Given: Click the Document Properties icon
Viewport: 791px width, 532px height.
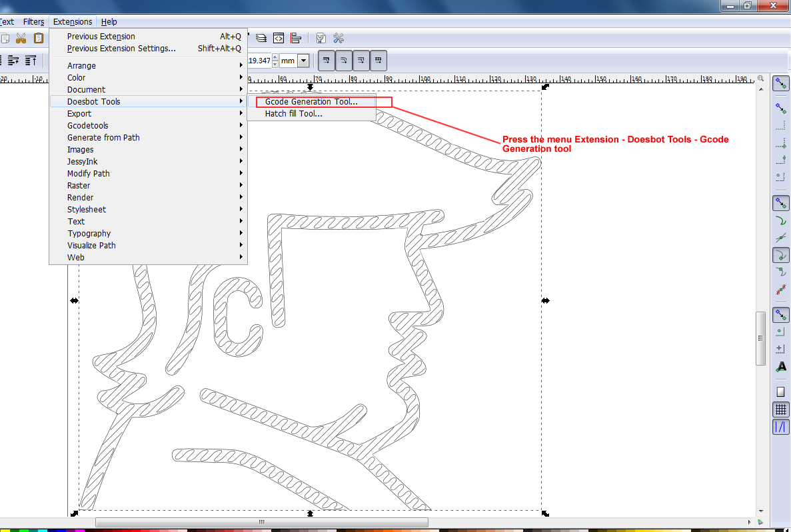Looking at the screenshot, I should pyautogui.click(x=321, y=39).
